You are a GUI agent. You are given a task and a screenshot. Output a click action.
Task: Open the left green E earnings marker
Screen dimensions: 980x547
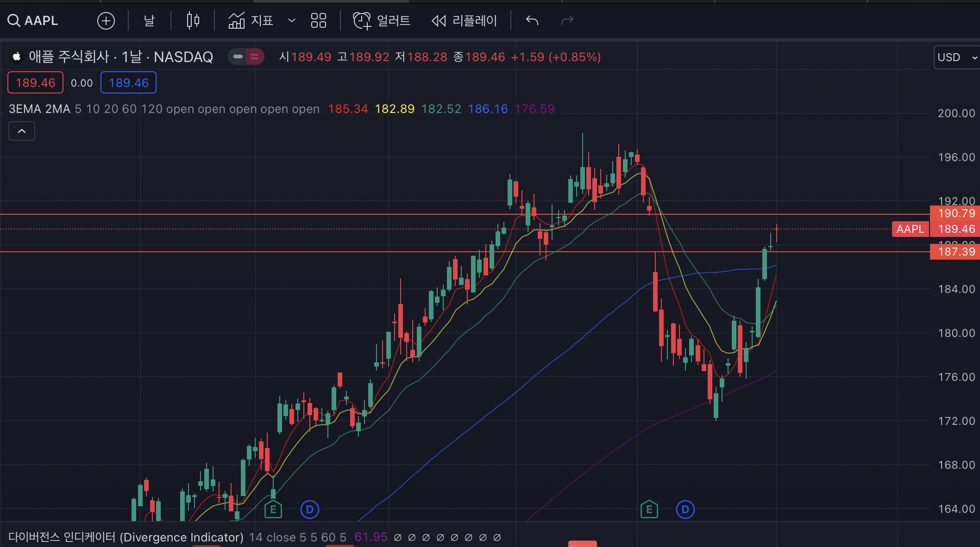pyautogui.click(x=273, y=510)
